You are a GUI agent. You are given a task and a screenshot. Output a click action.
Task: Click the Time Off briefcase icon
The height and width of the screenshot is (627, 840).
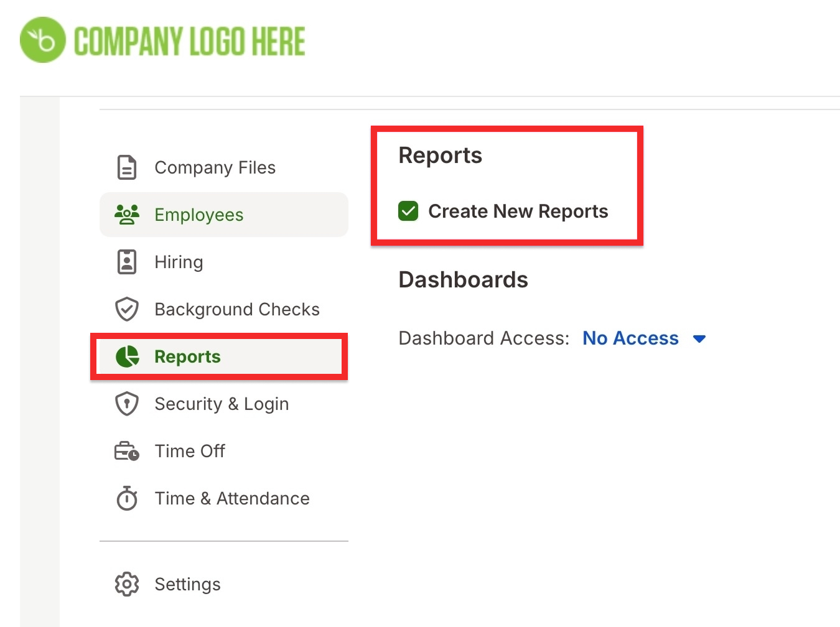point(127,451)
